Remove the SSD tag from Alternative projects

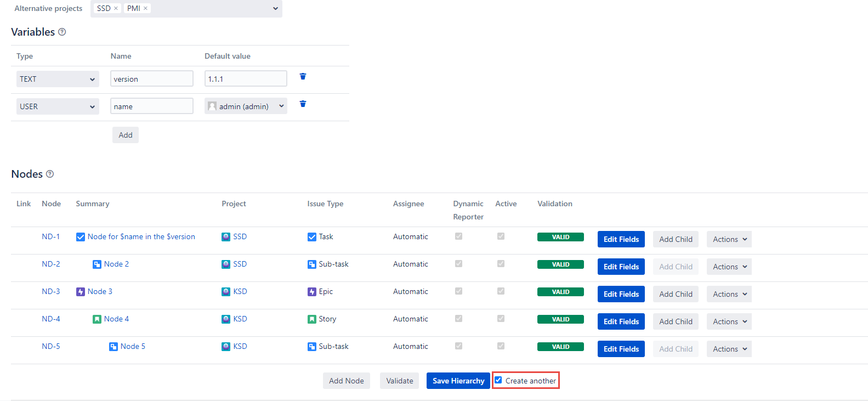pyautogui.click(x=116, y=9)
